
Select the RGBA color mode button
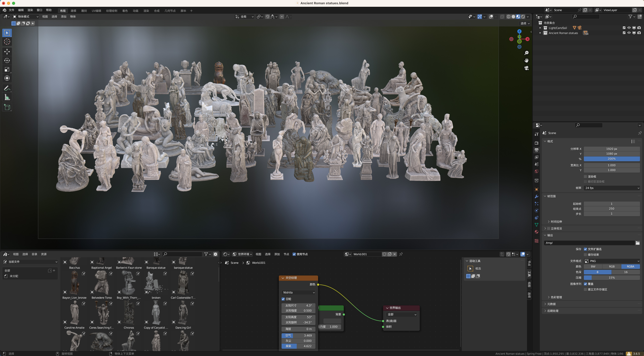pos(630,266)
